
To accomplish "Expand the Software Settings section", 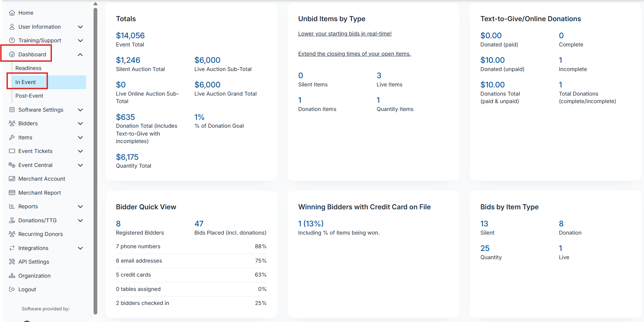I will tap(80, 110).
